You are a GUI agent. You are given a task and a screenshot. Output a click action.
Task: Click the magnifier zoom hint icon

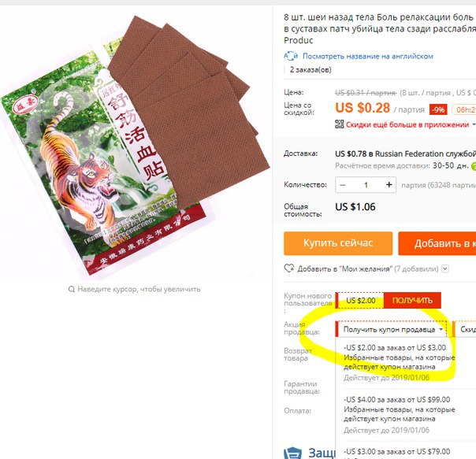click(x=72, y=289)
